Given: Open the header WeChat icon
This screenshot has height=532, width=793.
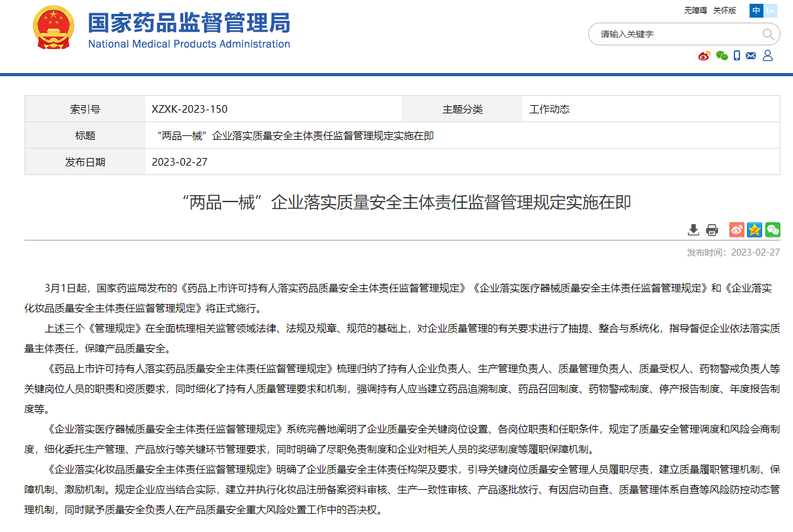Looking at the screenshot, I should coord(721,56).
